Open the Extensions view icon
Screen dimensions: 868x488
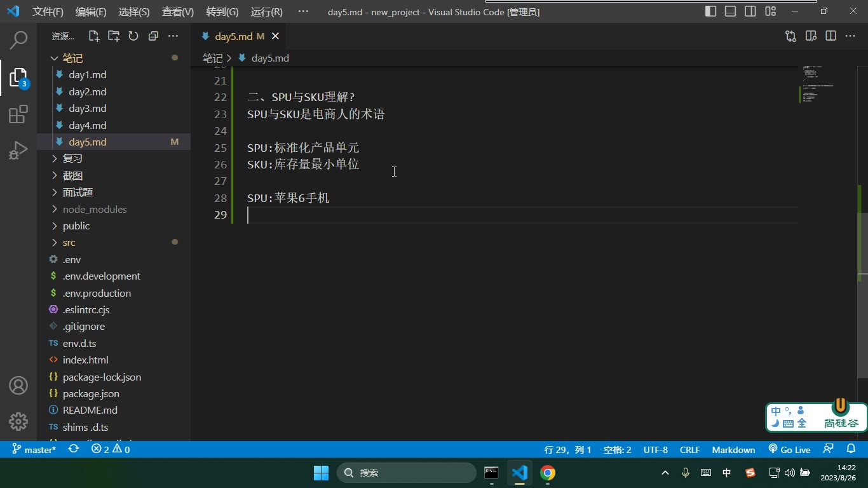pos(18,114)
